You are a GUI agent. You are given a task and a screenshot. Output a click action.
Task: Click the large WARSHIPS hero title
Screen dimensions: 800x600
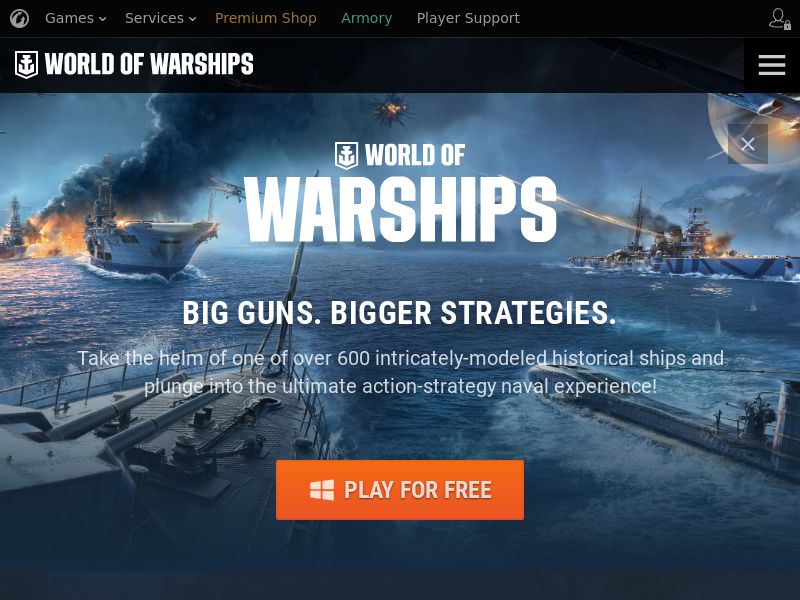point(401,210)
